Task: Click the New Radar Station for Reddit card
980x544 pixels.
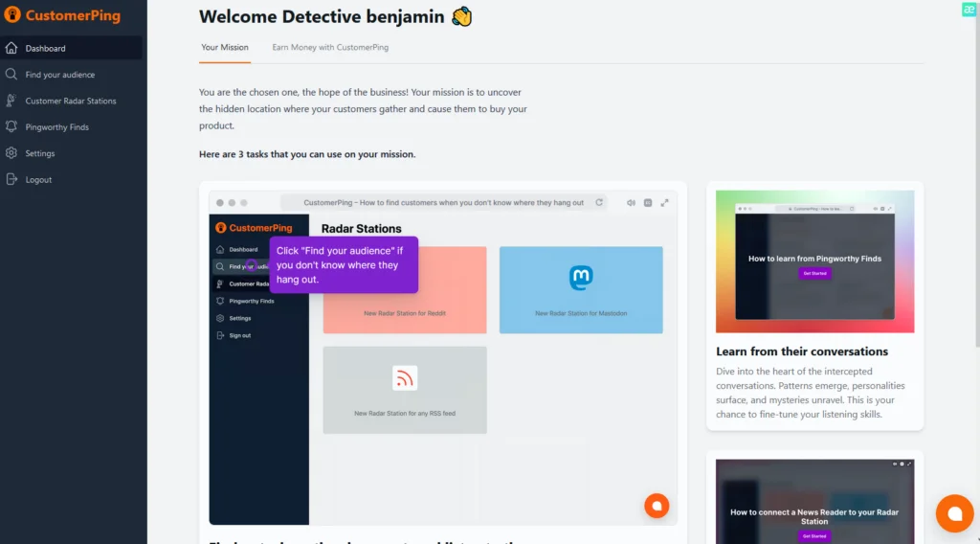Action: click(405, 289)
